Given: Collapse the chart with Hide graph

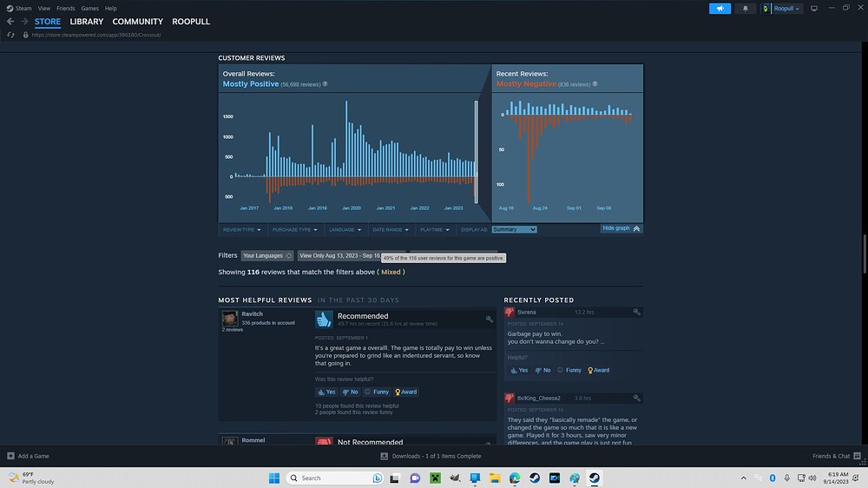Looking at the screenshot, I should 621,228.
